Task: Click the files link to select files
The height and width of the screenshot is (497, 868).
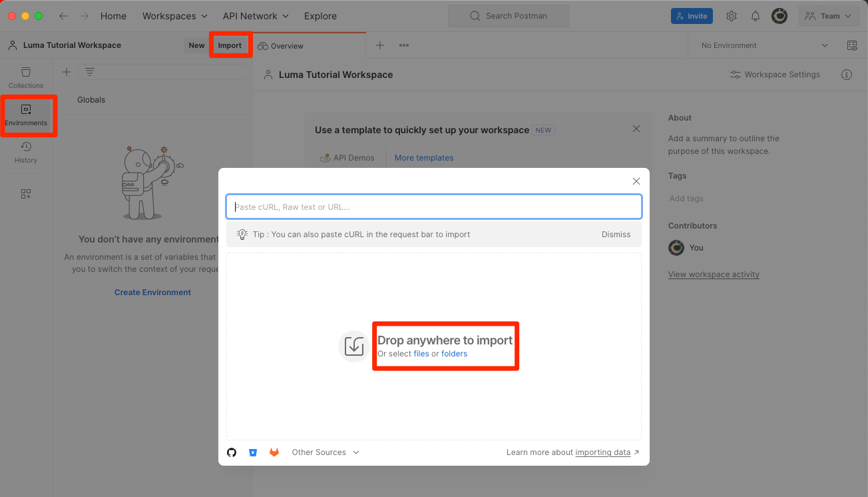Action: tap(421, 354)
